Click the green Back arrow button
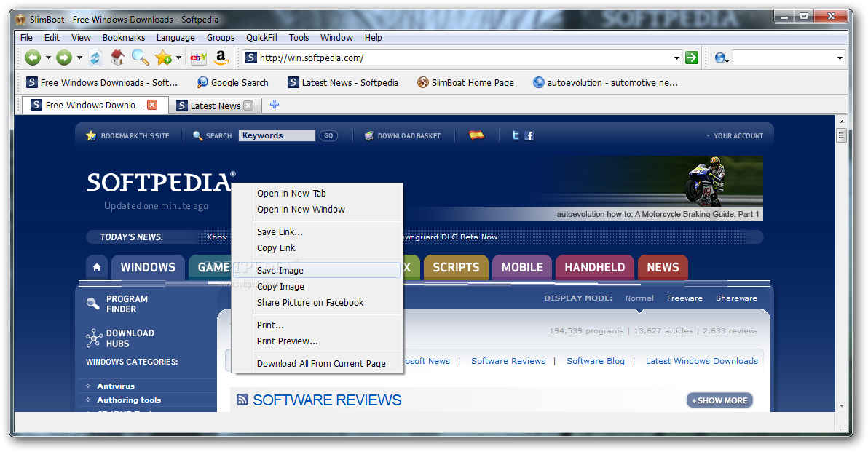868x452 pixels. [33, 58]
